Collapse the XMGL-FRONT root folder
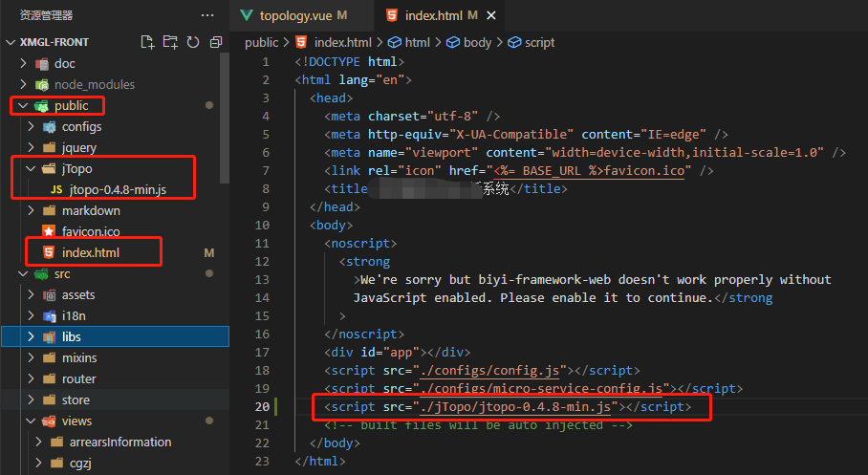 click(x=11, y=42)
